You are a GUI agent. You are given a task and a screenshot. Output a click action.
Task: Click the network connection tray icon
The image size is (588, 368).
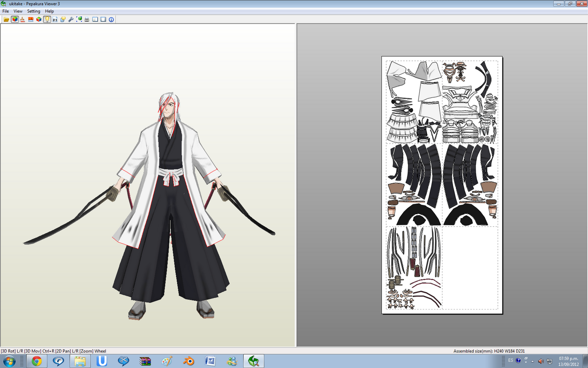[549, 361]
